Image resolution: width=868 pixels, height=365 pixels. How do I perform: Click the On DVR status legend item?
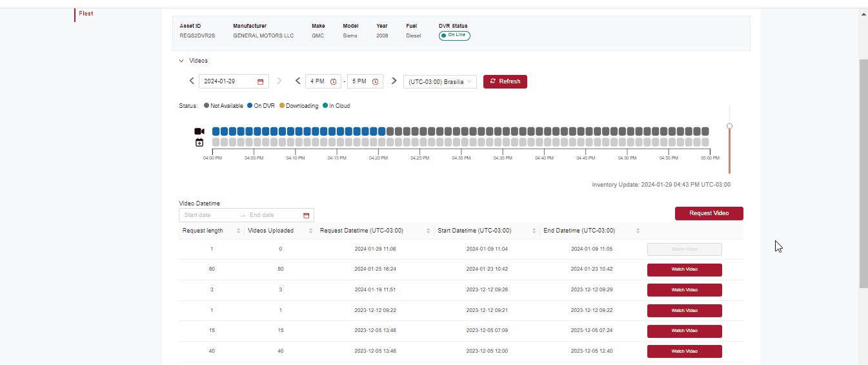pos(261,106)
